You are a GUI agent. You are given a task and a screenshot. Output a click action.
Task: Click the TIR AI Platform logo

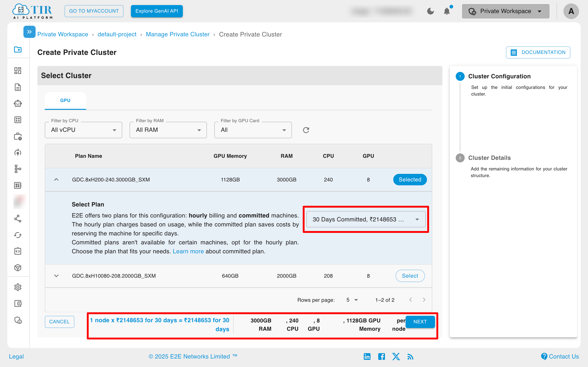pos(32,11)
